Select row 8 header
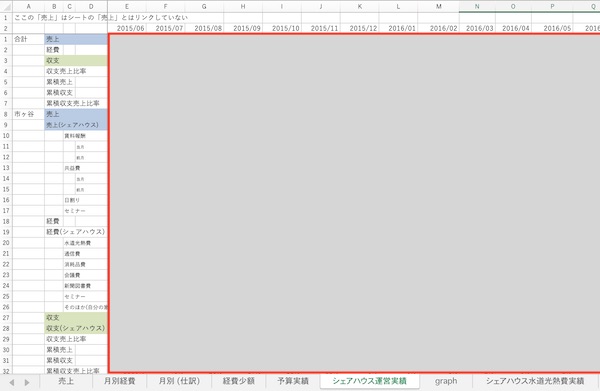Viewport: 600px width, 391px height. coord(6,114)
